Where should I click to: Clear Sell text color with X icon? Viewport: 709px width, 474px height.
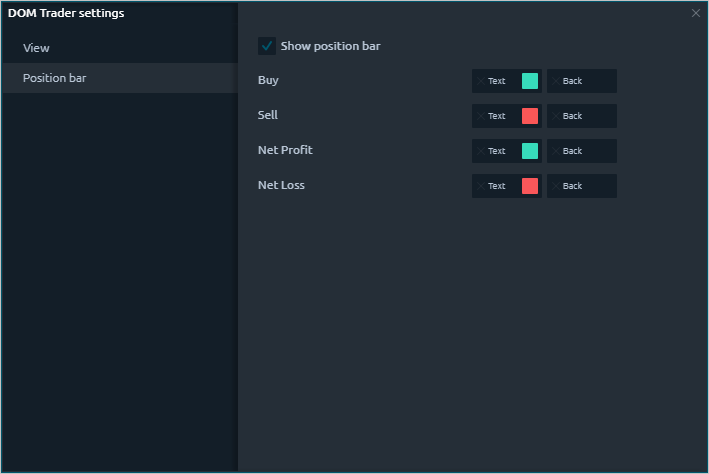pos(481,116)
